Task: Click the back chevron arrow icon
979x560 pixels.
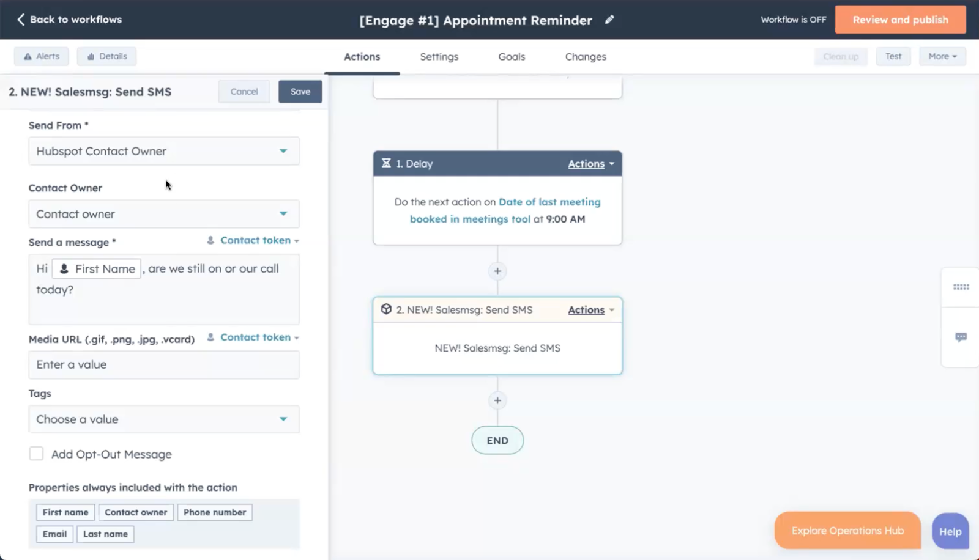Action: point(21,20)
